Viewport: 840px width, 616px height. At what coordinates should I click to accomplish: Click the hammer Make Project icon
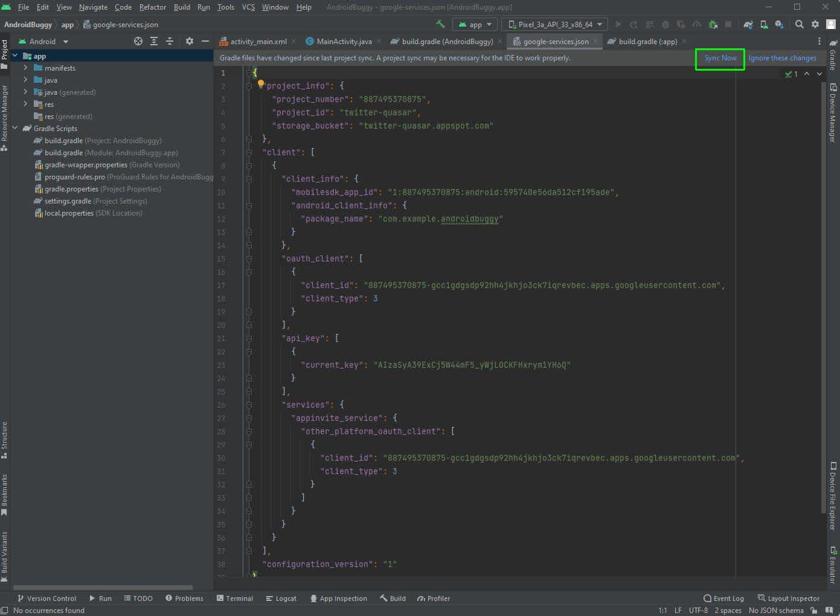440,24
